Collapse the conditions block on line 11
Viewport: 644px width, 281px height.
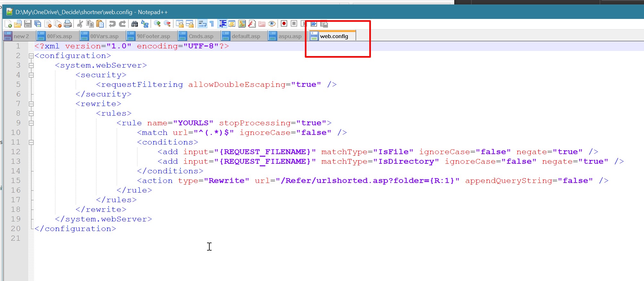pos(31,142)
